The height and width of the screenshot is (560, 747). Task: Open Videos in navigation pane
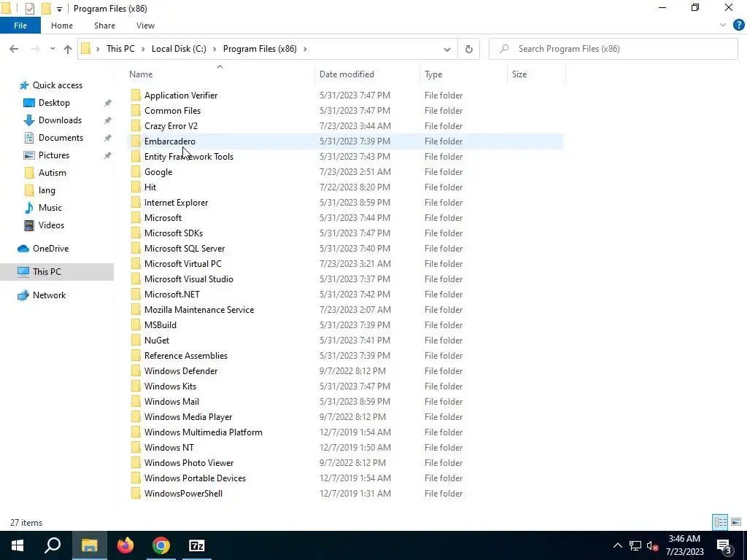[x=51, y=225]
